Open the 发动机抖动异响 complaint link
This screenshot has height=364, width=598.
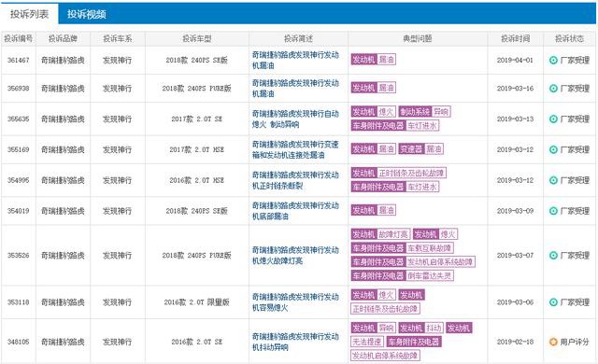[295, 342]
